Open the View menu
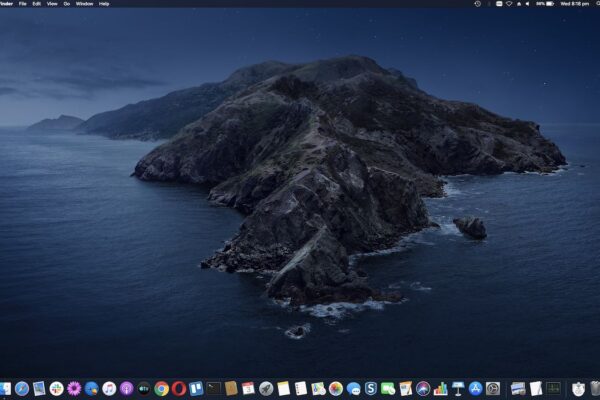This screenshot has width=600, height=400. pyautogui.click(x=52, y=4)
